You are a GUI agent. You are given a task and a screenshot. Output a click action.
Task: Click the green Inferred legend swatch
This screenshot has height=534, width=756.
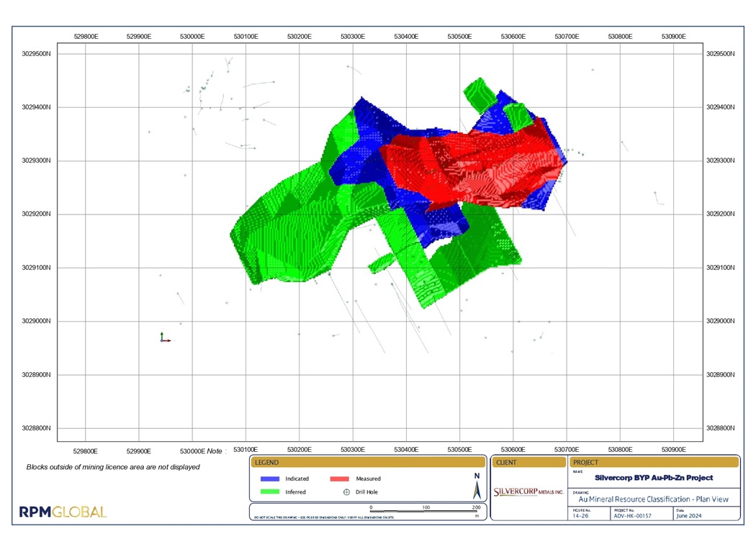270,492
